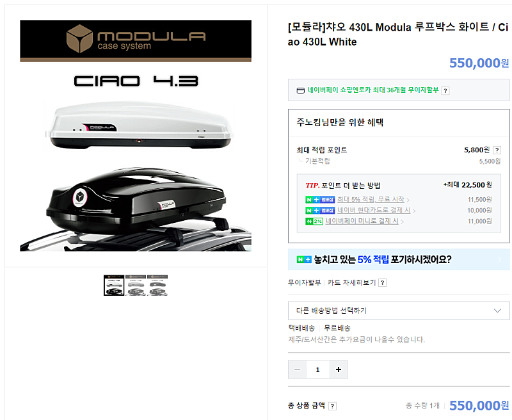Expand chevron after 네이버 현대카드로 결제 시
Viewport: 512px width, 420px height.
[414, 211]
